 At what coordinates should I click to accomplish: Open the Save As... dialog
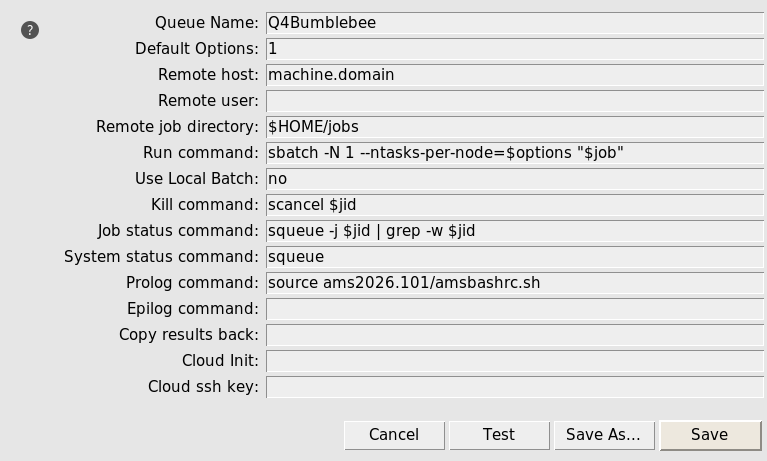[x=603, y=435]
